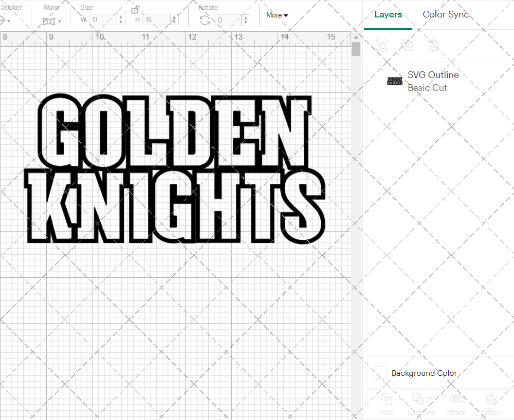Viewport: 514px width, 420px height.
Task: Open the More dropdown
Action: [x=277, y=15]
